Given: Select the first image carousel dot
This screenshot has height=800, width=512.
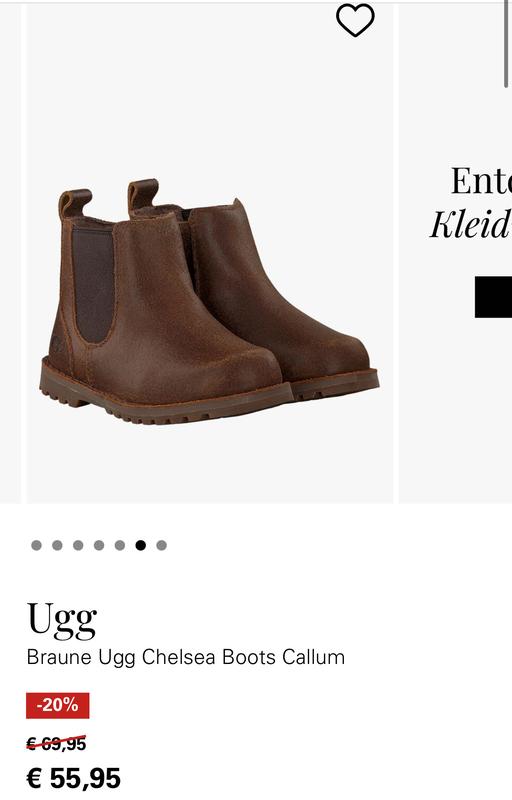Looking at the screenshot, I should [x=36, y=545].
